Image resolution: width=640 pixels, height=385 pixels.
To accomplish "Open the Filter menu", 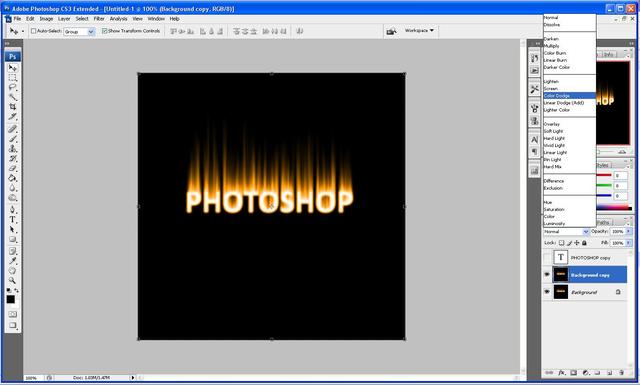I will click(99, 19).
